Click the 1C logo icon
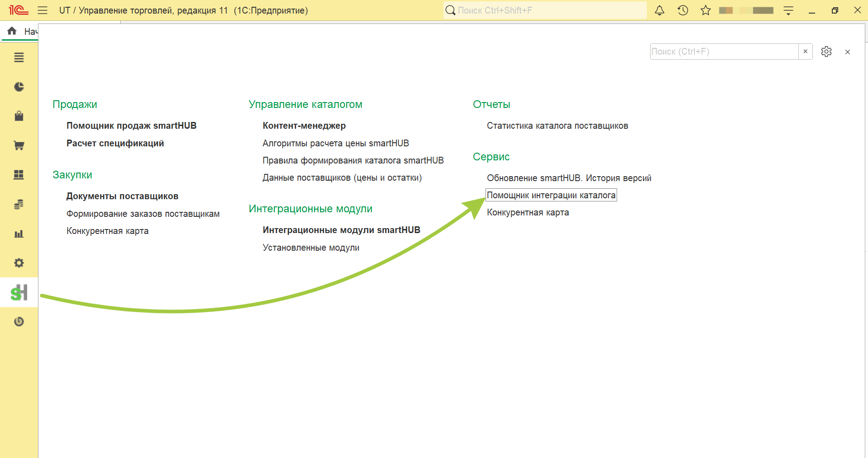 pyautogui.click(x=19, y=10)
